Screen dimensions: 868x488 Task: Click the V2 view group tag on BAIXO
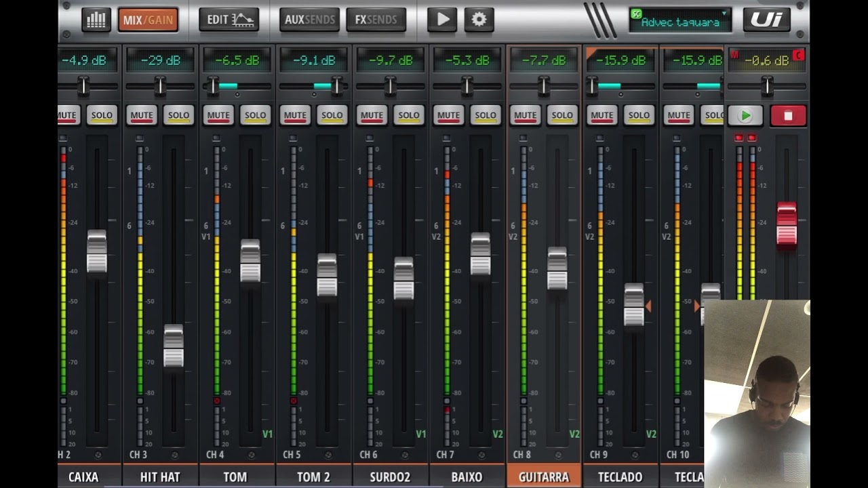498,434
